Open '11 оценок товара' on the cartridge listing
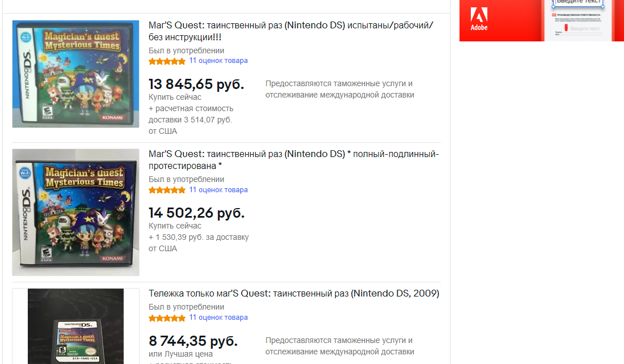 pos(218,318)
